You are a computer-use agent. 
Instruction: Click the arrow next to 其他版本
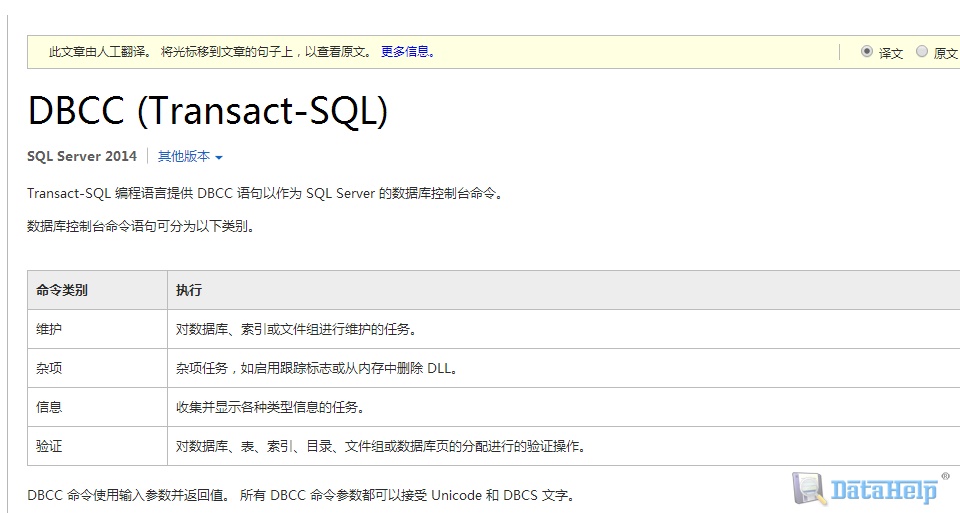219,157
